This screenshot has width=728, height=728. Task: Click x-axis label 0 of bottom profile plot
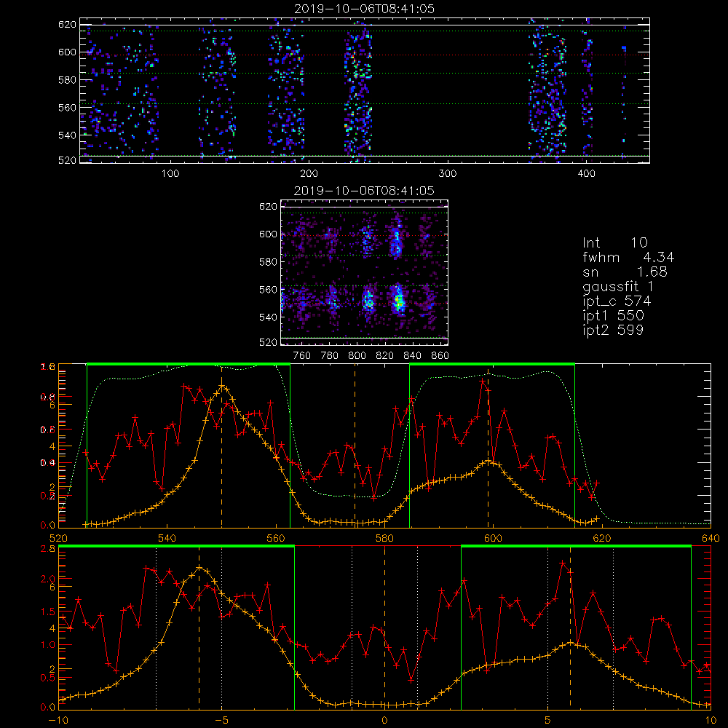click(384, 721)
